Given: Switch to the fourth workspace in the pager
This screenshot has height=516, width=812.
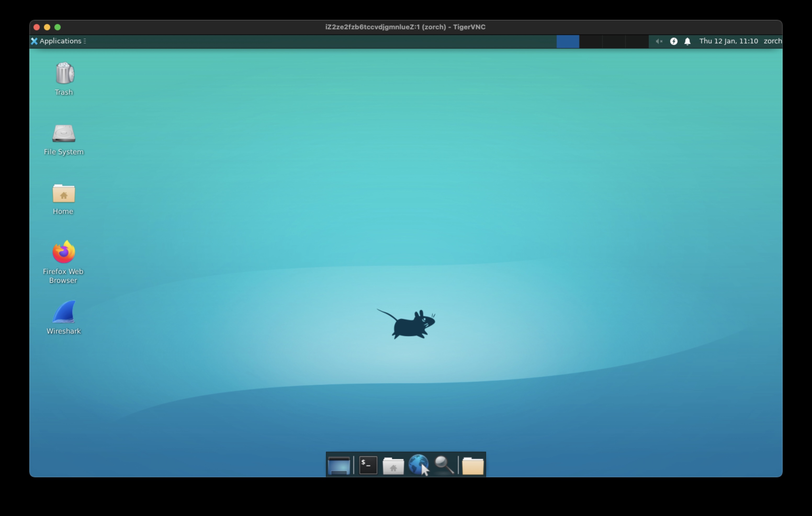Looking at the screenshot, I should click(x=637, y=42).
